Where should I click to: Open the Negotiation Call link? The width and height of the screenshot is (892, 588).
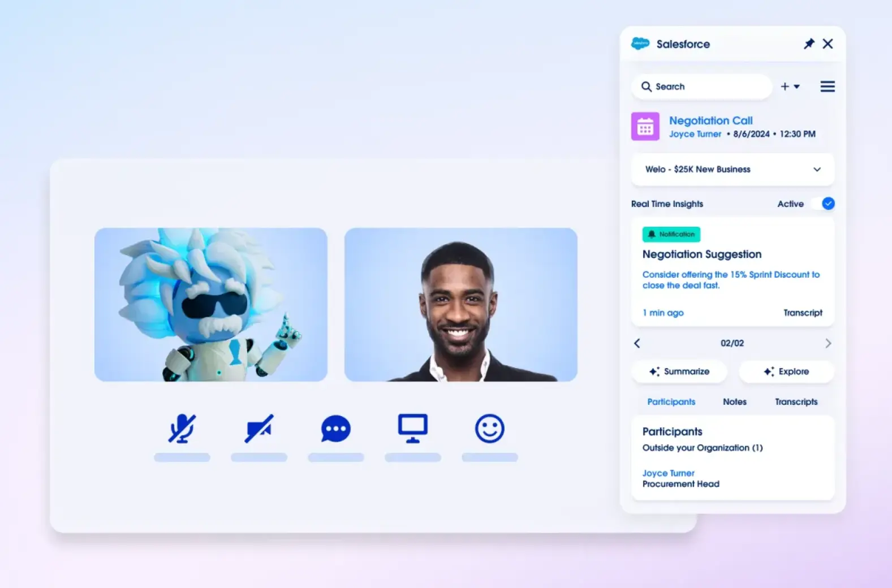pos(711,120)
